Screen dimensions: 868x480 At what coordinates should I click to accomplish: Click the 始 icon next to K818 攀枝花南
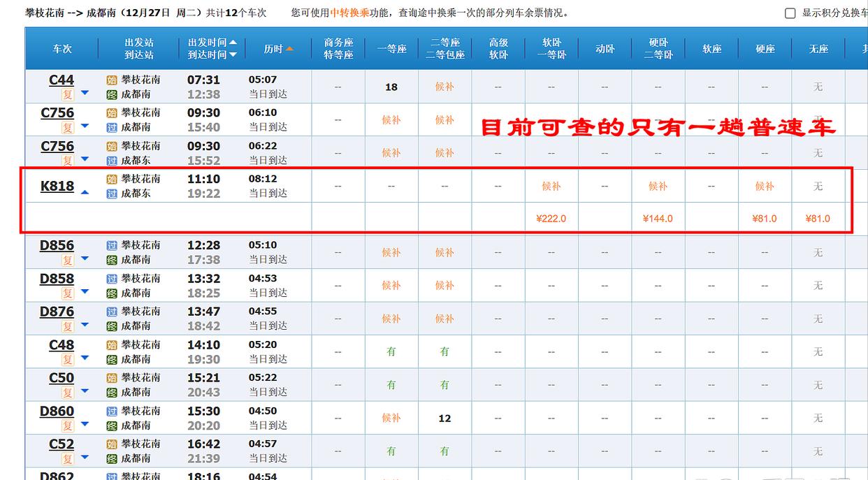click(112, 179)
